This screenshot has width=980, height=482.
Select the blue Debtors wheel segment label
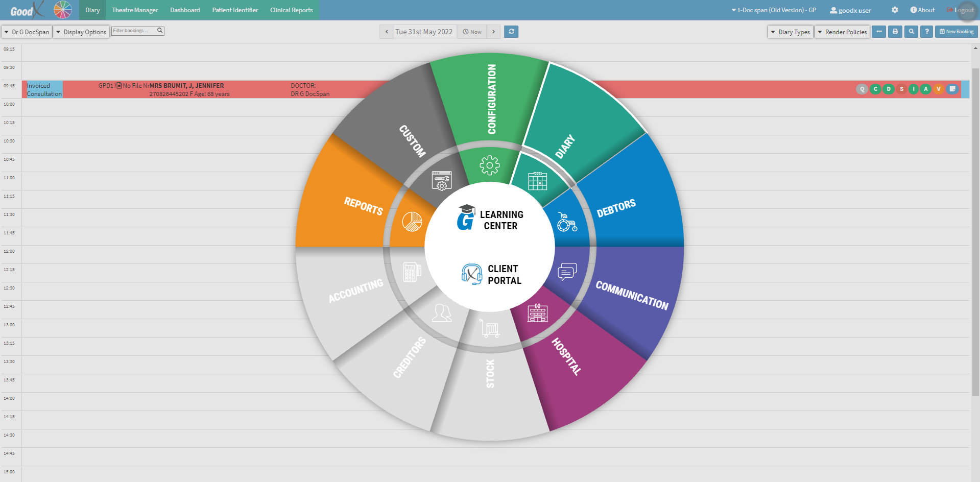click(x=616, y=208)
